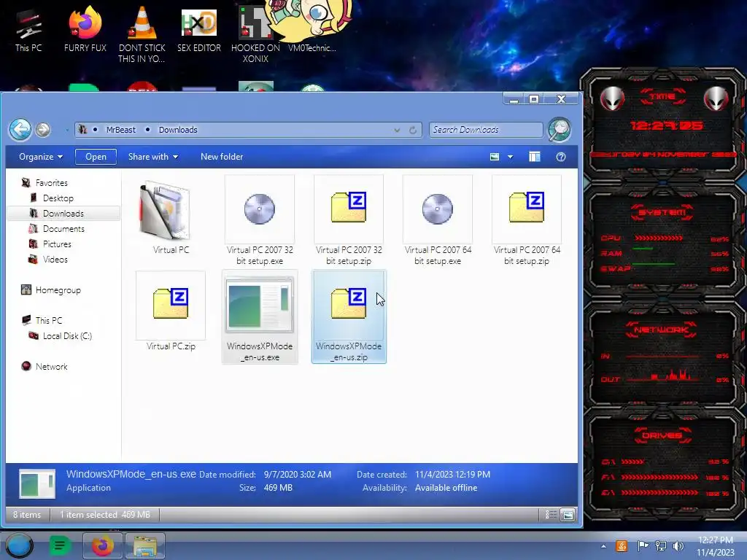Select the Virtual PC.zip archive

pos(171,312)
